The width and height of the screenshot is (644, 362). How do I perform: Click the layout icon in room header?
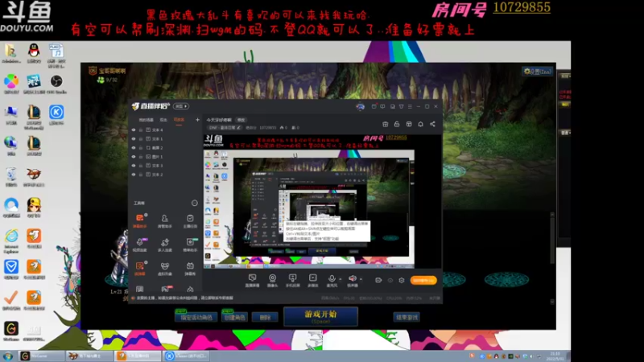point(409,124)
